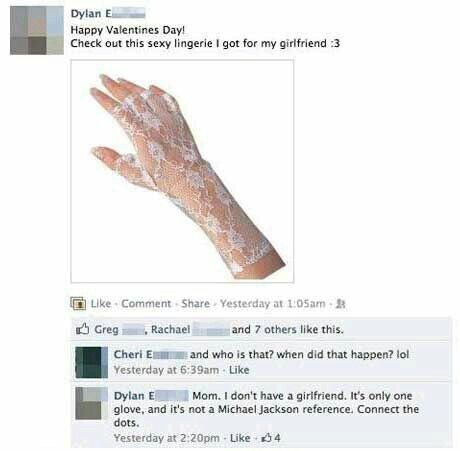Like Dylan's reply comment
460x451 pixels.
240,438
